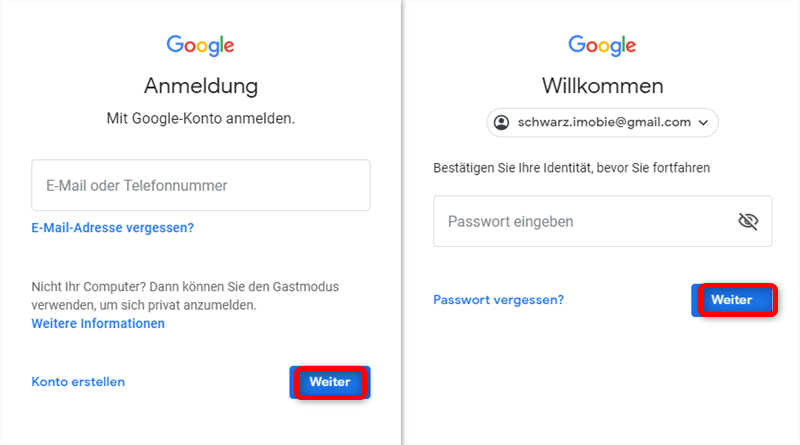The image size is (800, 445).
Task: Click the Google logo above Anmeldung
Action: (x=200, y=45)
